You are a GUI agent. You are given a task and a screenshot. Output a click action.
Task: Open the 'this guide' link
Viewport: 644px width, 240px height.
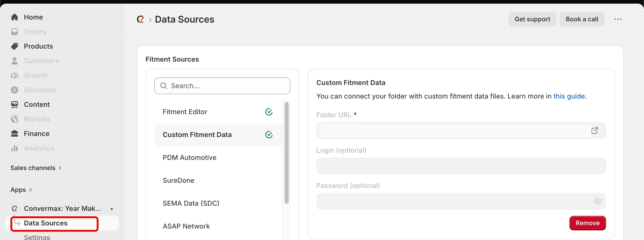[x=569, y=96]
